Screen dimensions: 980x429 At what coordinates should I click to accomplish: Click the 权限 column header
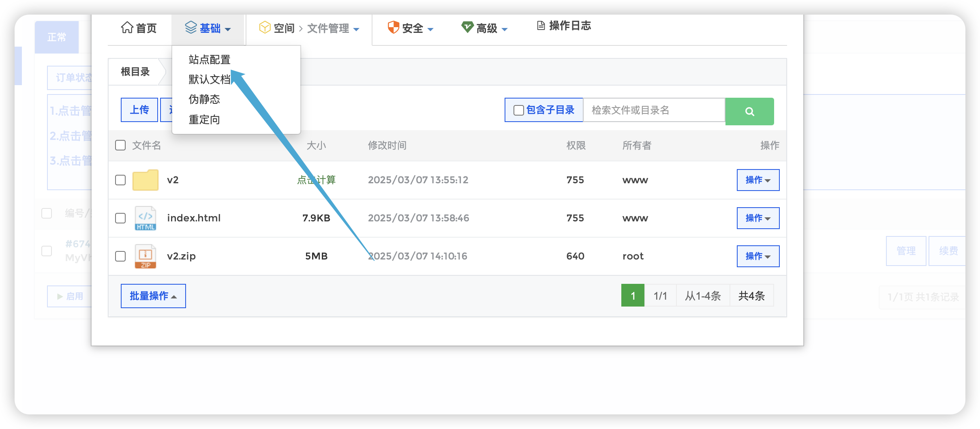coord(576,145)
